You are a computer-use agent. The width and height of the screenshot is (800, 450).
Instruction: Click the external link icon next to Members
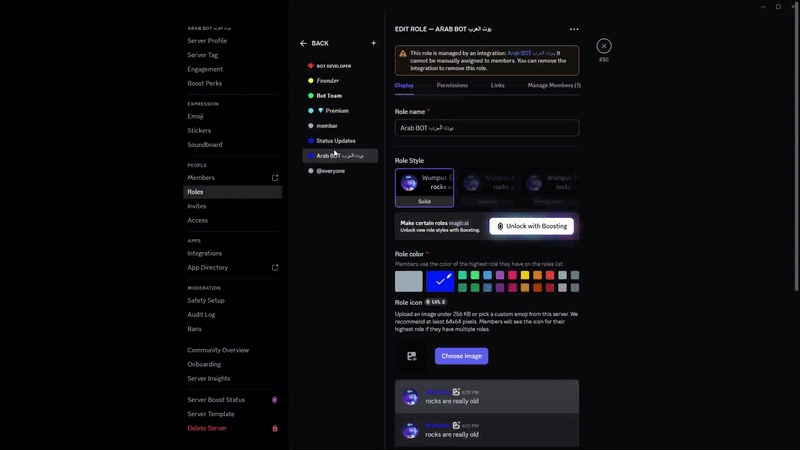275,178
